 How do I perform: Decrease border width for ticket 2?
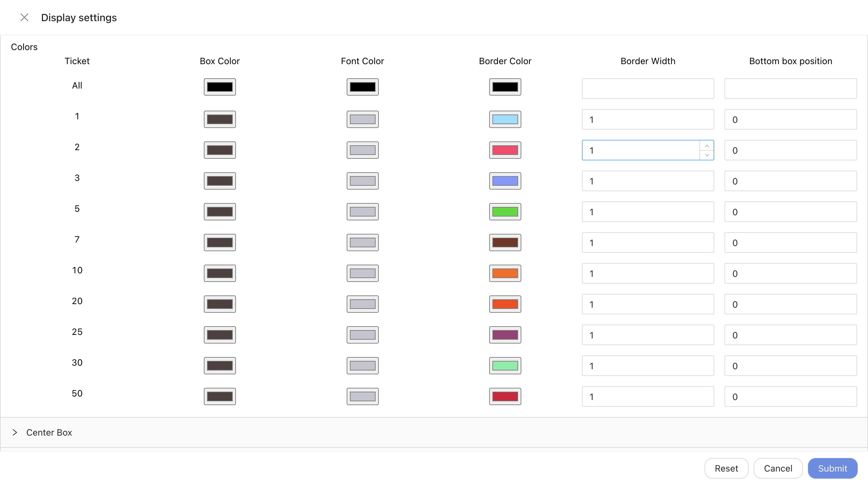707,155
